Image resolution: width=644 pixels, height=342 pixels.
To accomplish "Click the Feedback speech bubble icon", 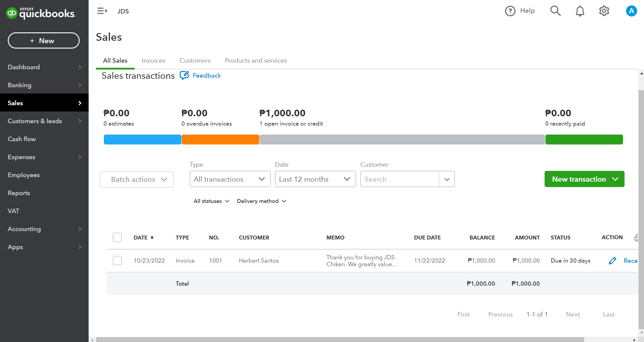I will pos(184,76).
